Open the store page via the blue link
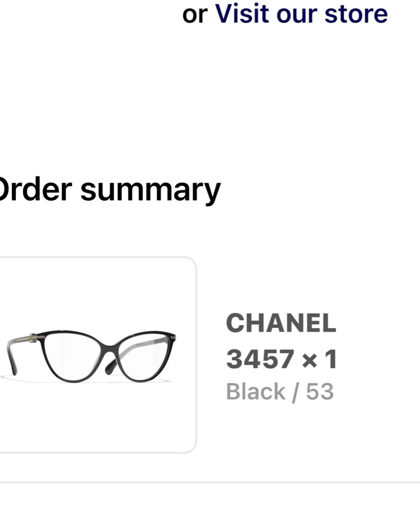Image resolution: width=420 pixels, height=529 pixels. 302,14
